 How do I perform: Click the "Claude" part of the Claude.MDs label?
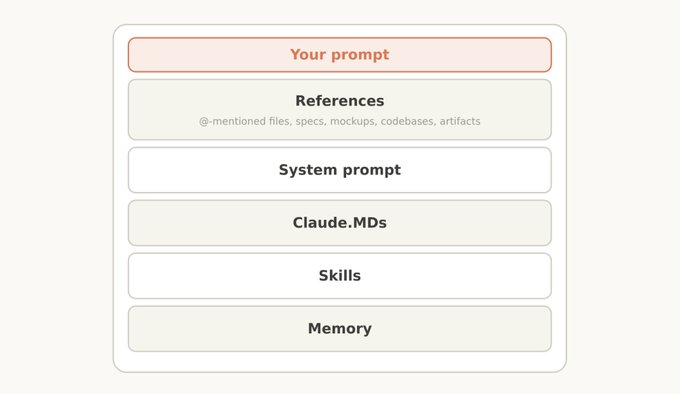(320, 223)
